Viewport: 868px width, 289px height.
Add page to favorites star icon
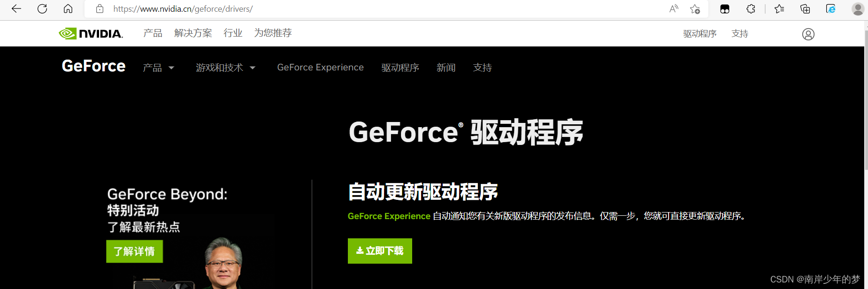(x=695, y=9)
